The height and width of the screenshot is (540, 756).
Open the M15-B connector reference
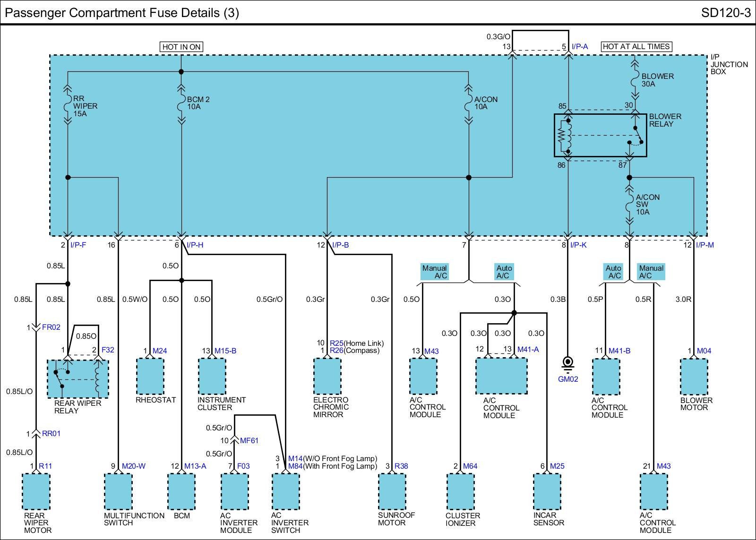(225, 351)
